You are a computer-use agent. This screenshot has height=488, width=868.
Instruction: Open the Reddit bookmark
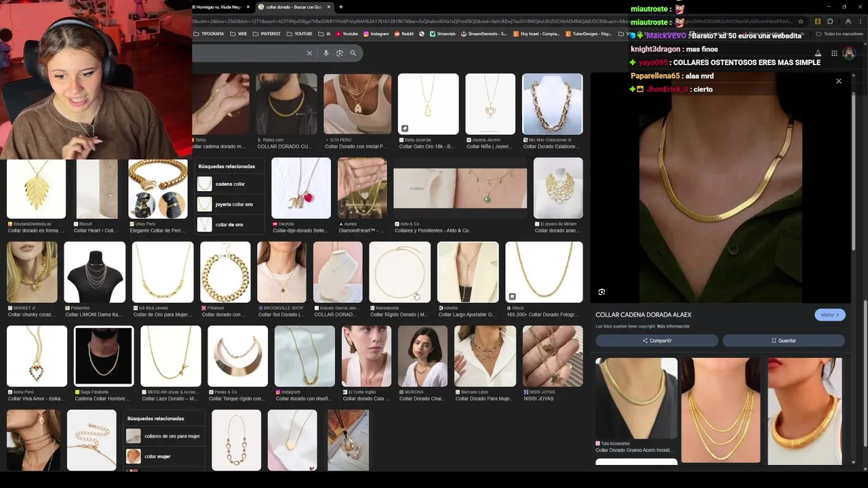click(x=404, y=34)
